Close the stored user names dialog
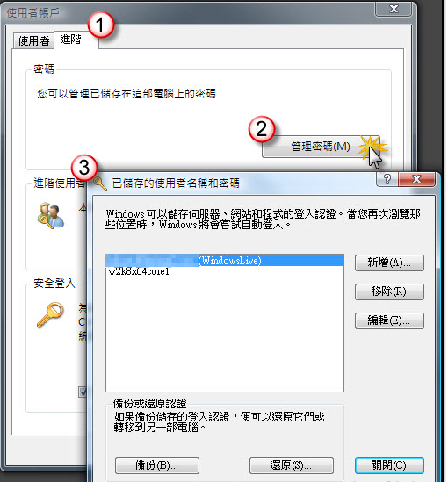Screen dimensions: 448x482 point(416,179)
